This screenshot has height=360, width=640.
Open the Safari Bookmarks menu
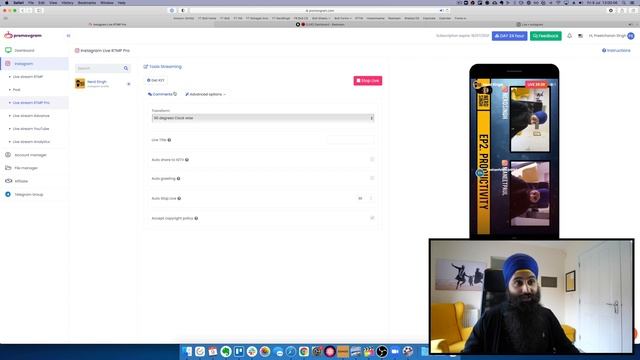[x=87, y=2]
